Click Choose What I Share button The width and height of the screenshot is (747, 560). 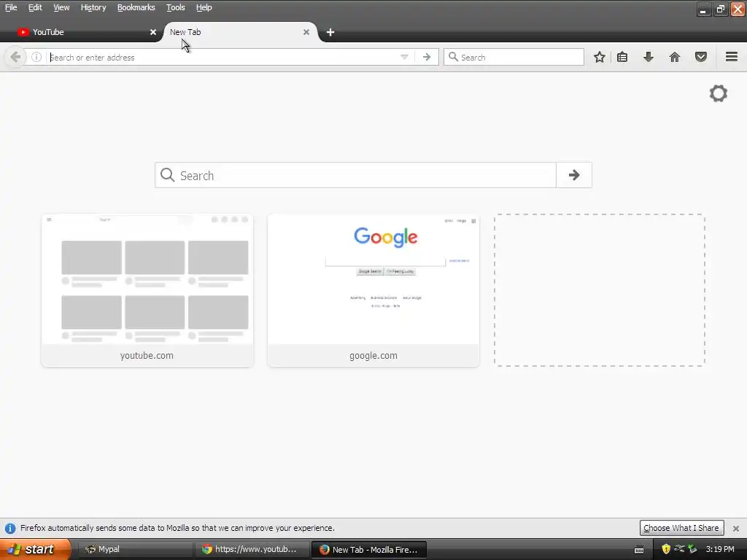click(681, 528)
